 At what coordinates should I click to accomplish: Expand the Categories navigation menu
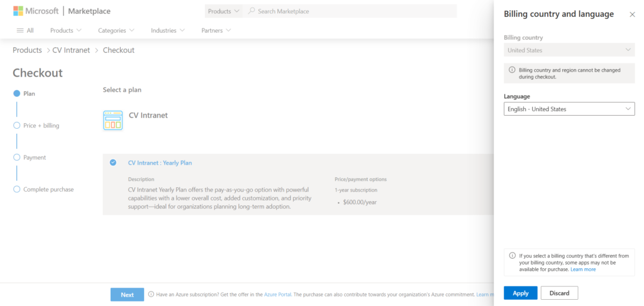[x=116, y=30]
